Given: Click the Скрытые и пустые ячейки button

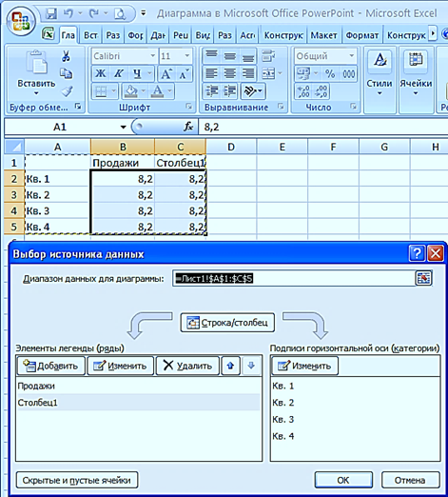Looking at the screenshot, I should point(77,480).
